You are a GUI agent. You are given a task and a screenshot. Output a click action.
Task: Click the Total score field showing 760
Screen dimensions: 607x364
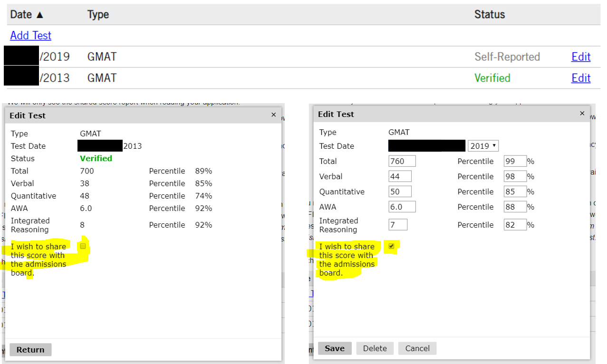402,161
